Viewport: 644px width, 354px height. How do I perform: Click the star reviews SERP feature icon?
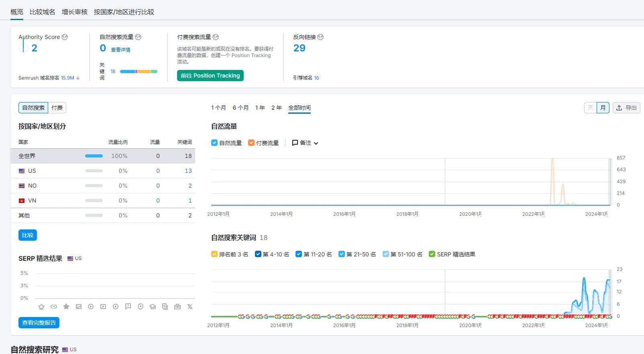click(66, 307)
